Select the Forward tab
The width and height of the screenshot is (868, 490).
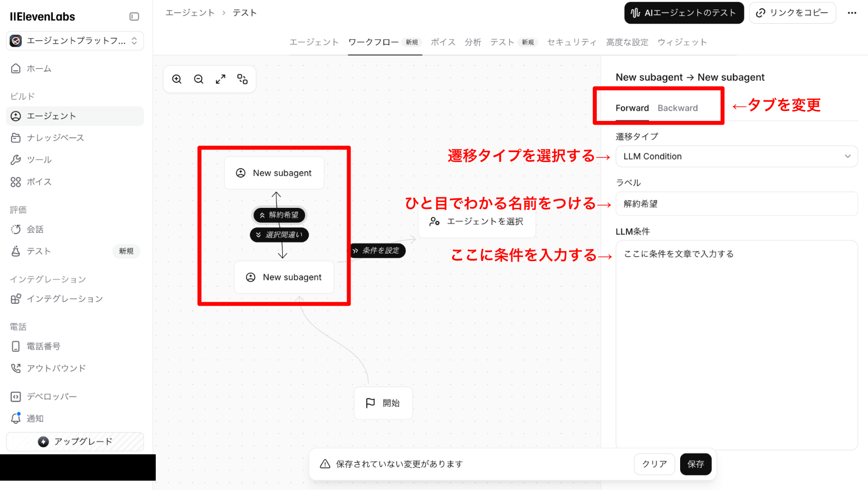pyautogui.click(x=632, y=108)
